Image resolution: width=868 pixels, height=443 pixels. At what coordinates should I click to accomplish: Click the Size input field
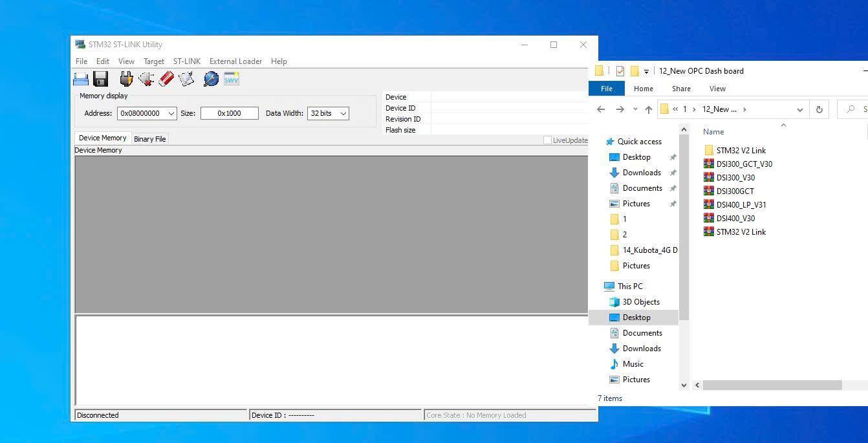229,113
